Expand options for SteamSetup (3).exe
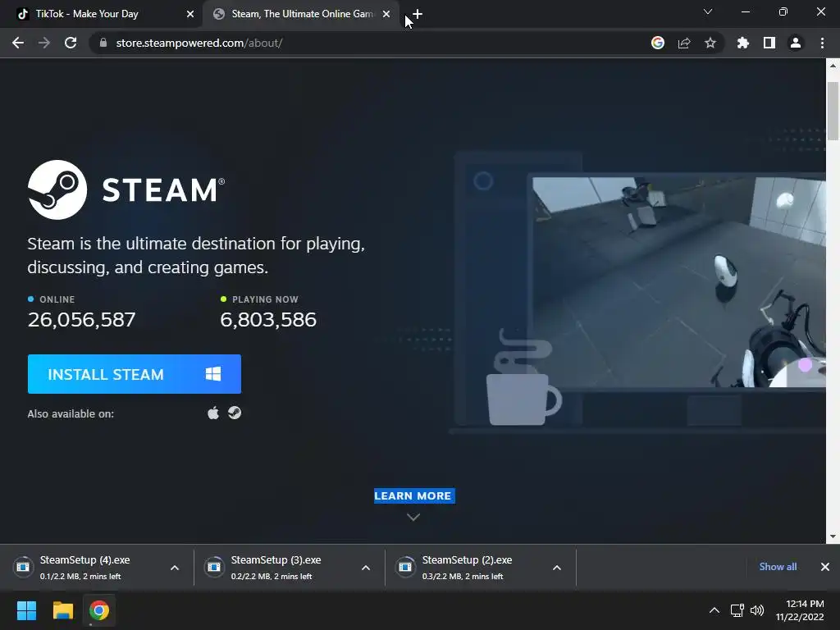The image size is (840, 630). pos(366,568)
